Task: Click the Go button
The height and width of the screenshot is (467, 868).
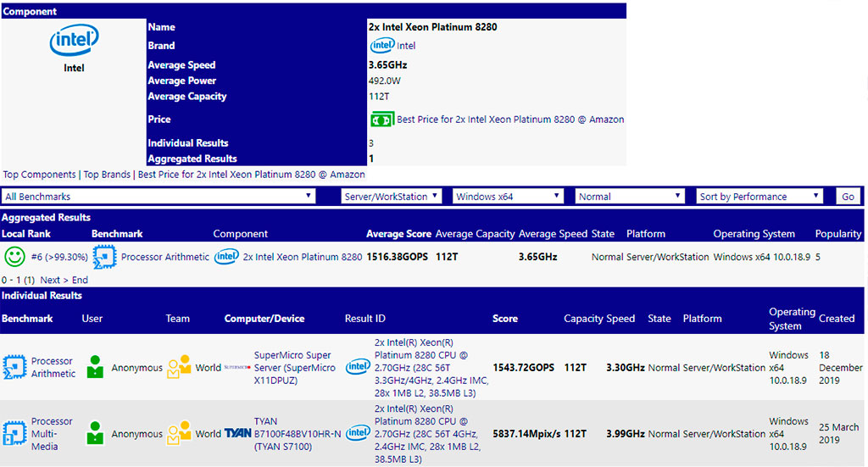Action: pyautogui.click(x=848, y=197)
